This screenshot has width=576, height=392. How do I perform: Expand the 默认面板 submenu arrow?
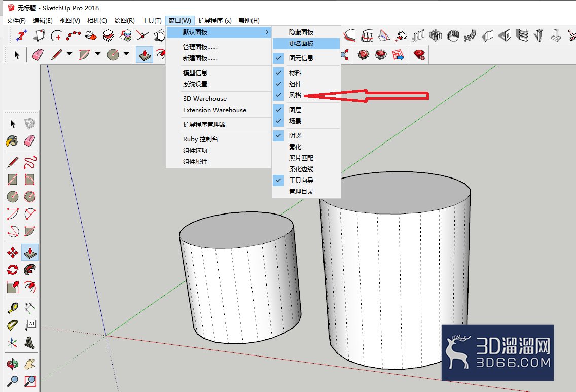point(267,32)
